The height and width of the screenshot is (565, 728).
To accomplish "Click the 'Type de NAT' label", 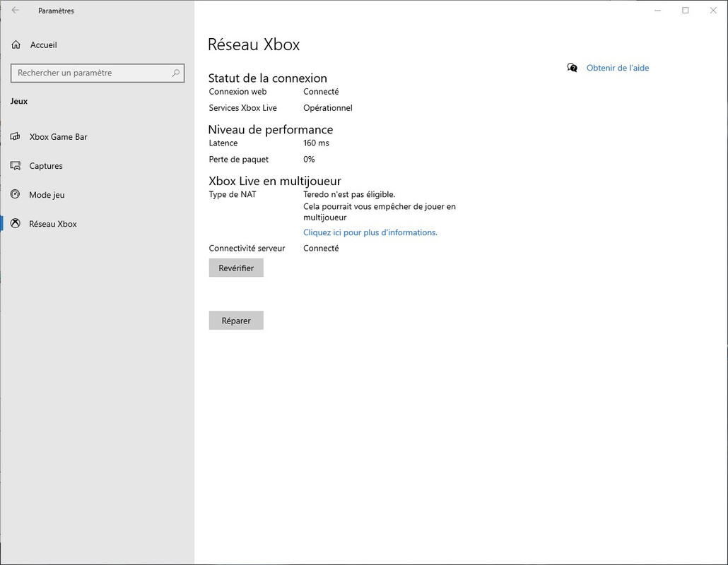I will click(232, 194).
